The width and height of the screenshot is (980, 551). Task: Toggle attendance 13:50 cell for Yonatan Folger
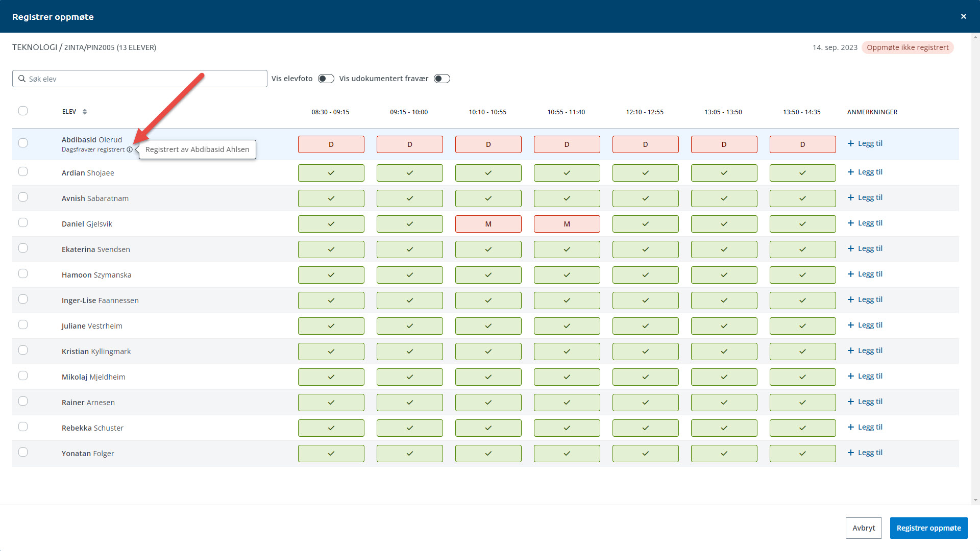coord(803,454)
